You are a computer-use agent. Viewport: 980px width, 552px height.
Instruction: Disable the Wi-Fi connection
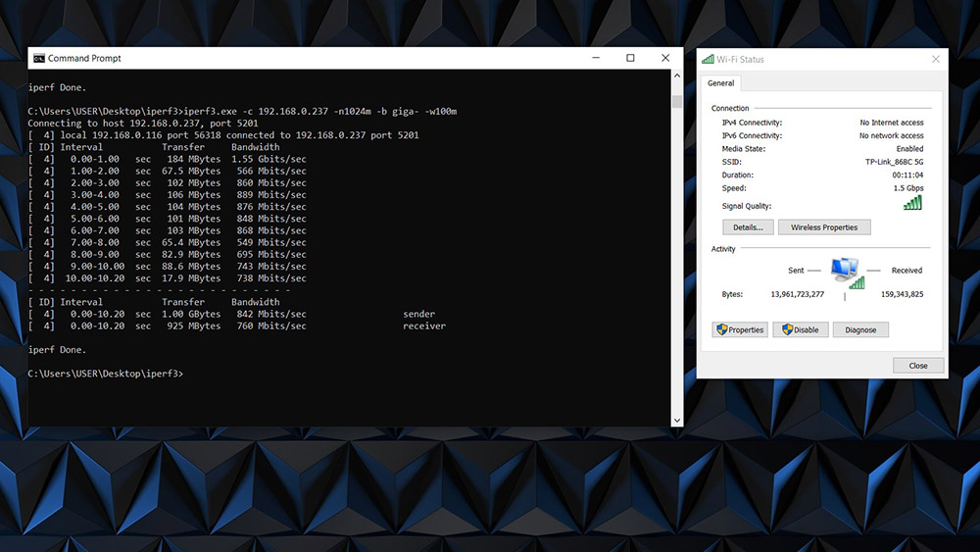click(801, 329)
